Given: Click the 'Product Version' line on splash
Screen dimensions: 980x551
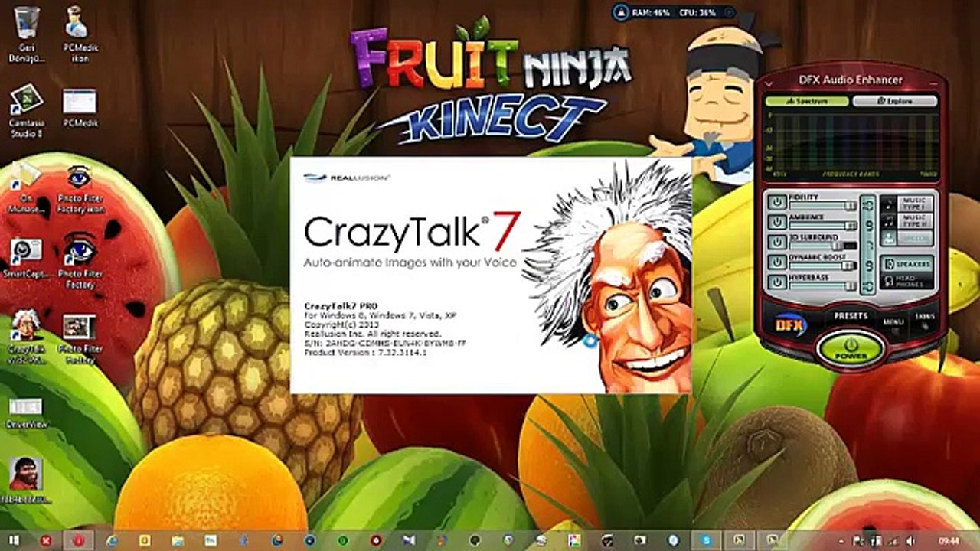Looking at the screenshot, I should (x=365, y=353).
